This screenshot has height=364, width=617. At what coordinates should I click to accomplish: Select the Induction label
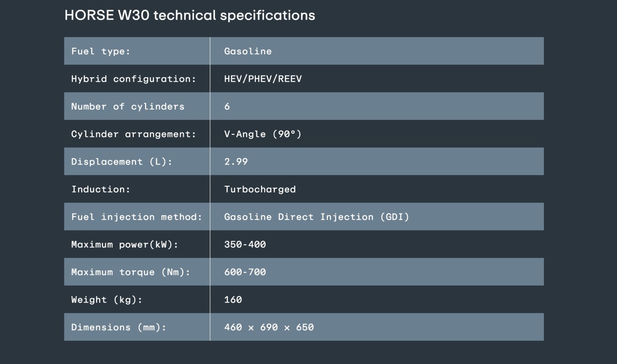(x=101, y=189)
